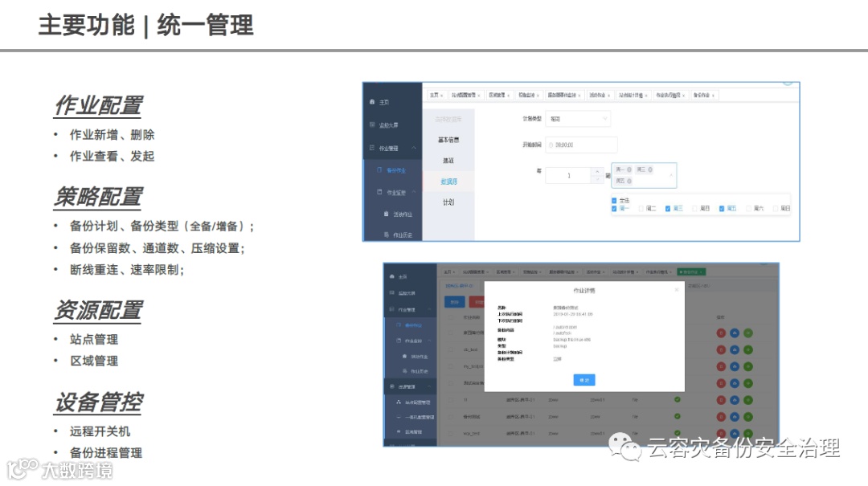The width and height of the screenshot is (868, 486).
Task: Click red delete icon in db_test row
Action: (x=721, y=349)
